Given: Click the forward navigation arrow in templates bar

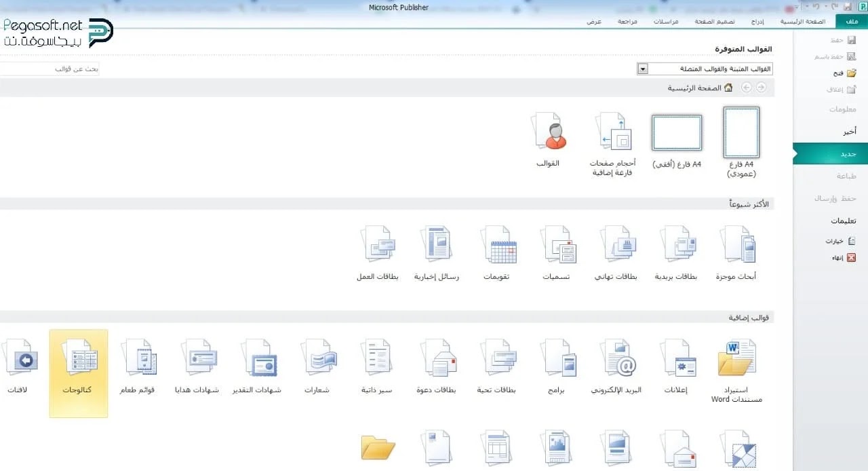Looking at the screenshot, I should coord(747,88).
